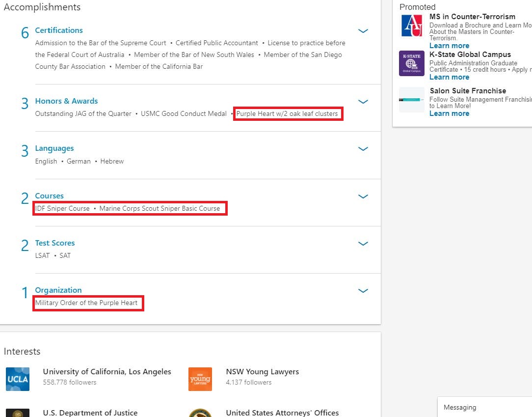Expand the Languages section chevron
This screenshot has height=417, width=532.
click(x=363, y=149)
